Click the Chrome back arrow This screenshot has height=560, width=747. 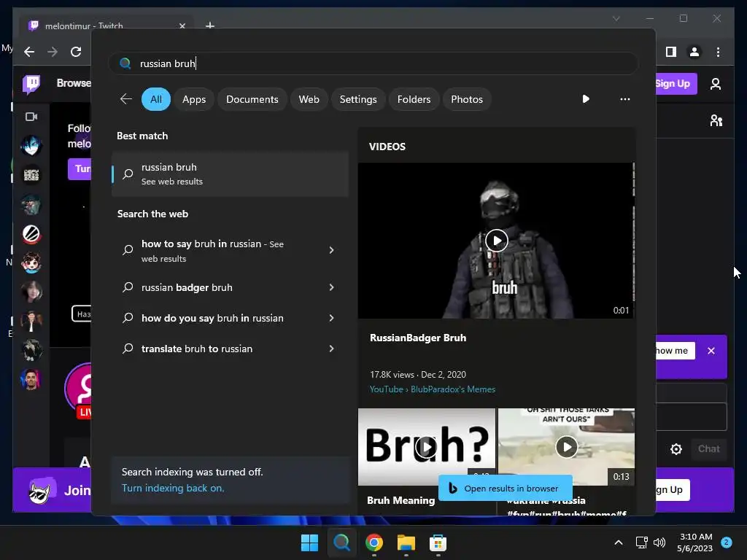click(29, 52)
